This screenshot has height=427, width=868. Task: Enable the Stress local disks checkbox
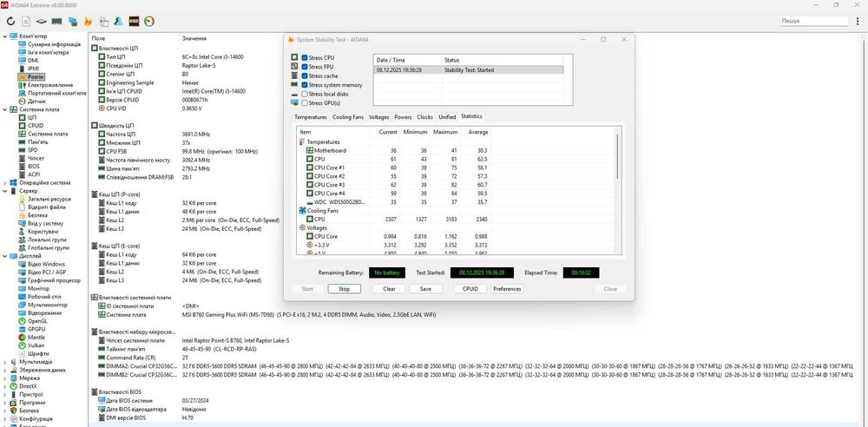point(305,94)
